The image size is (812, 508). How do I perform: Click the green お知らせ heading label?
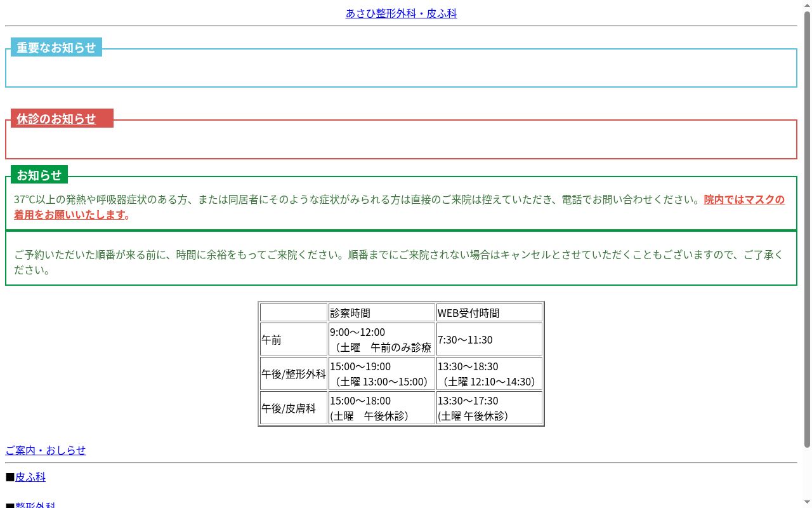pos(39,175)
